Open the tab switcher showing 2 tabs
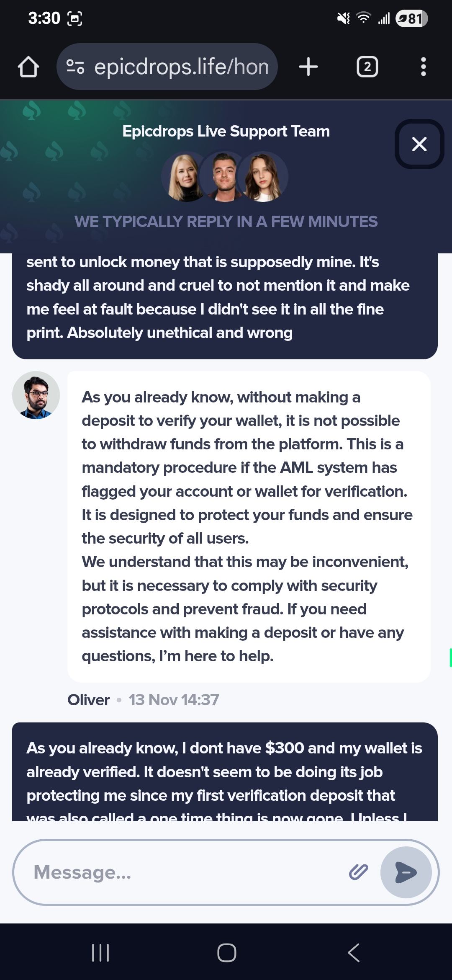The image size is (452, 980). click(367, 67)
